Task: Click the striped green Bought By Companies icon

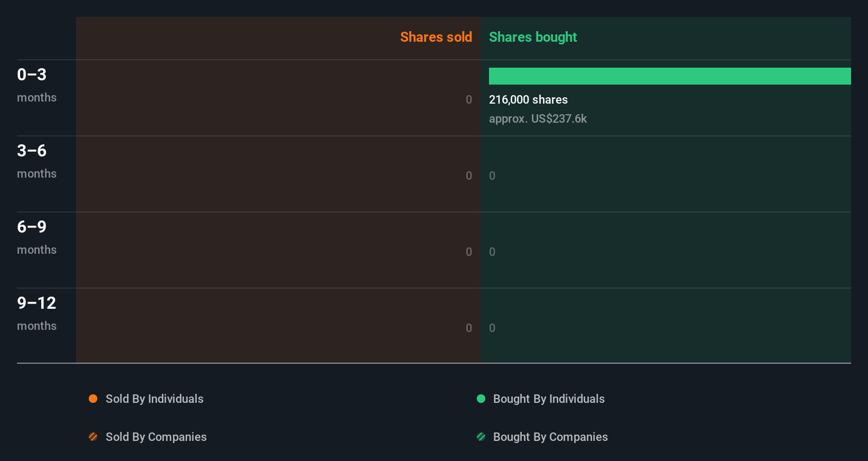Action: [481, 437]
